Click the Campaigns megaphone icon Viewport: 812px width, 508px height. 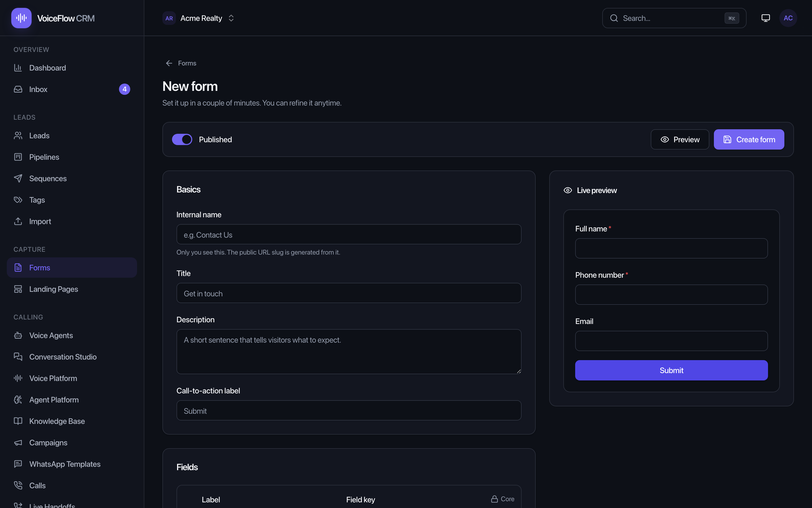[18, 443]
